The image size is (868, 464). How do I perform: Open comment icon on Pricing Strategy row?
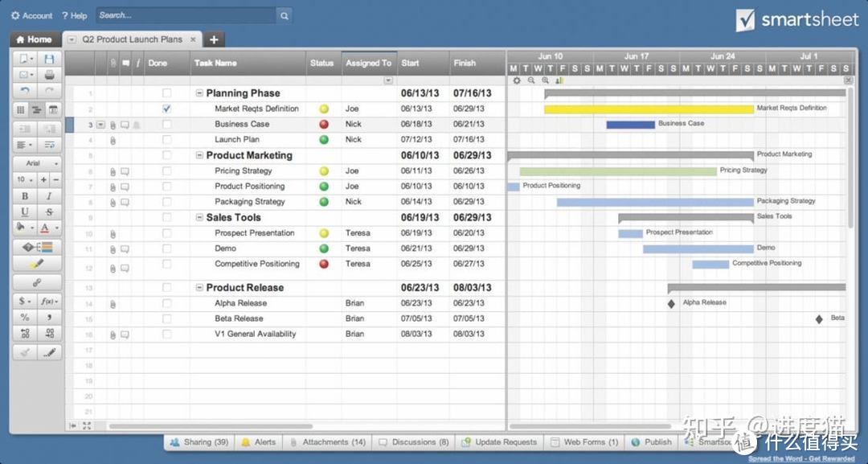125,171
